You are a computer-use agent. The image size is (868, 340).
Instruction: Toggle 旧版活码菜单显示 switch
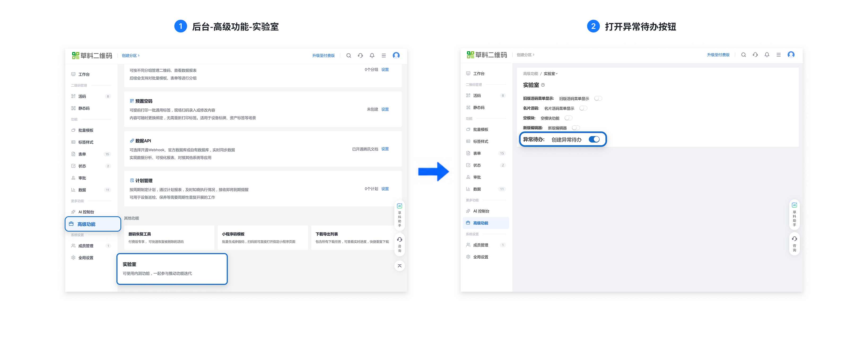point(598,99)
